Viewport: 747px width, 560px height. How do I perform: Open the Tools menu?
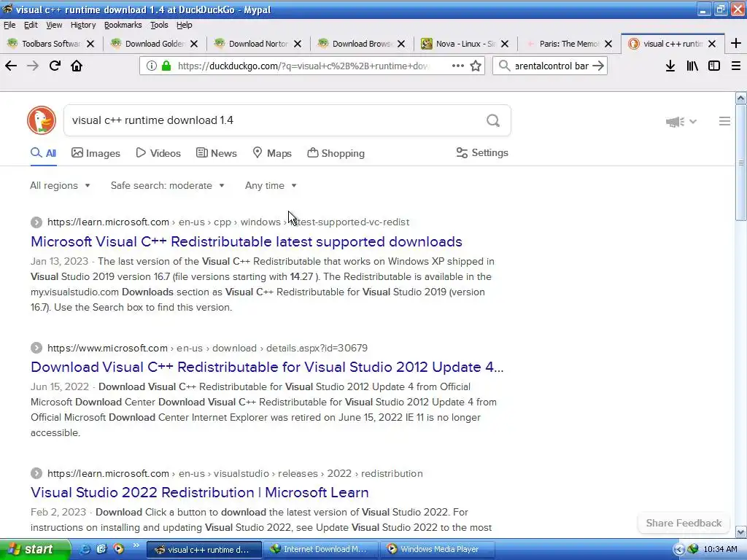(159, 25)
